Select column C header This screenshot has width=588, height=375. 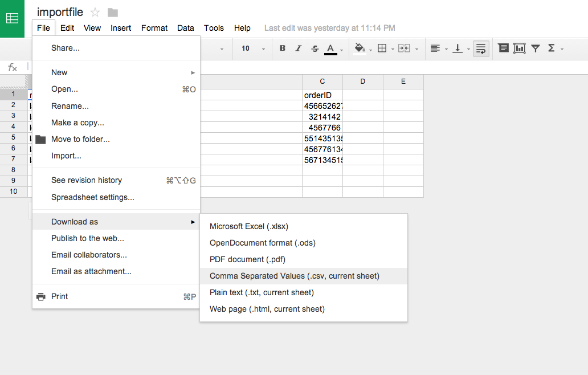click(x=322, y=81)
